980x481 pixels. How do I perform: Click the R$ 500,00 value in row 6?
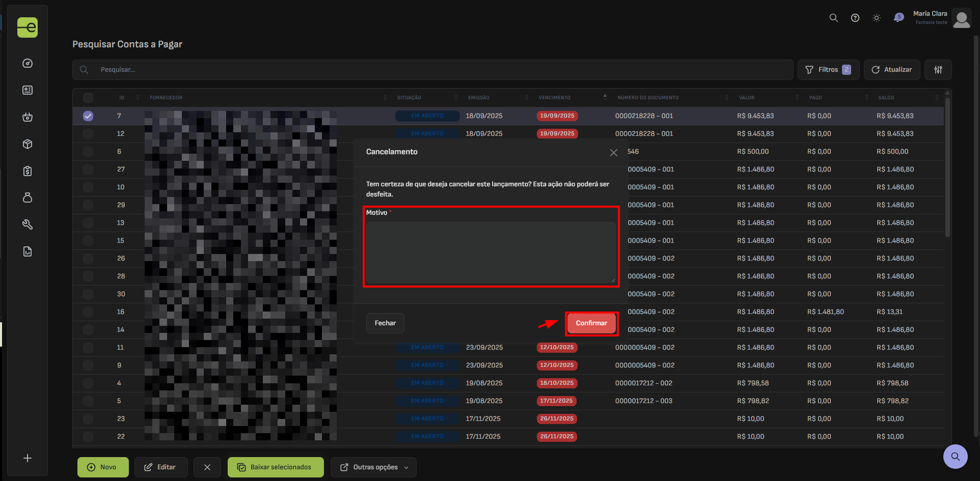point(753,152)
